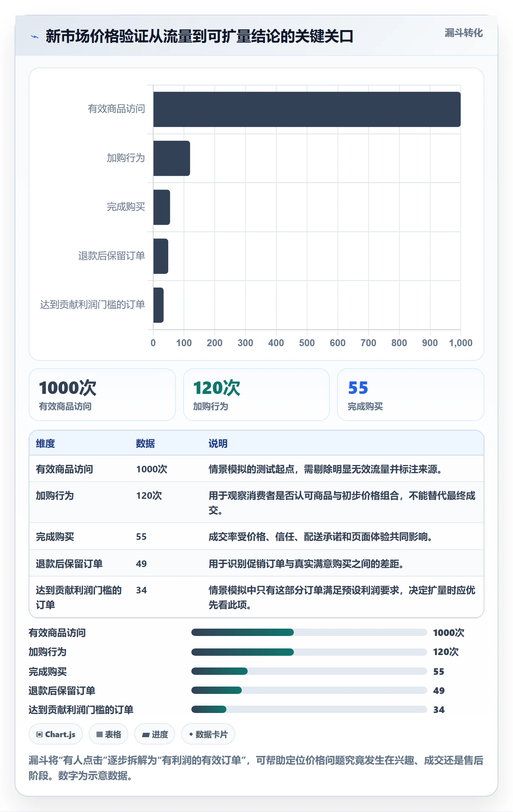Click the 数据卡片 chip
Screen dimensions: 513x812
[x=208, y=734]
